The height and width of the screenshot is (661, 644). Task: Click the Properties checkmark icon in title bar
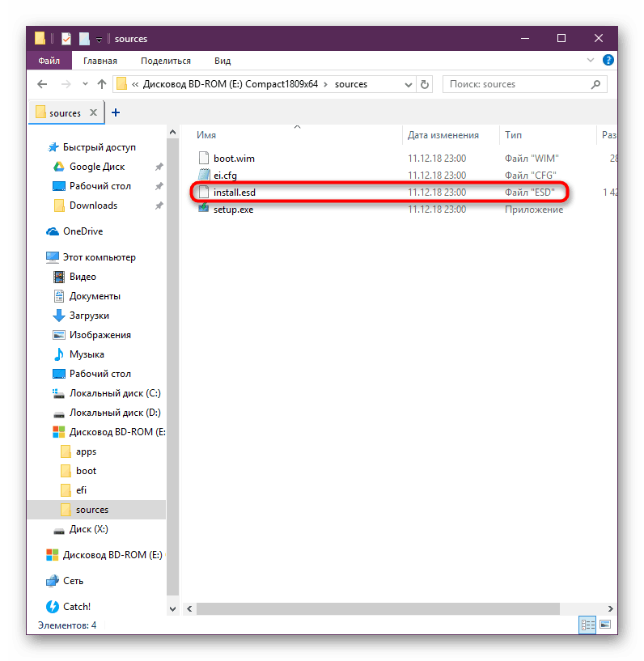[66, 39]
